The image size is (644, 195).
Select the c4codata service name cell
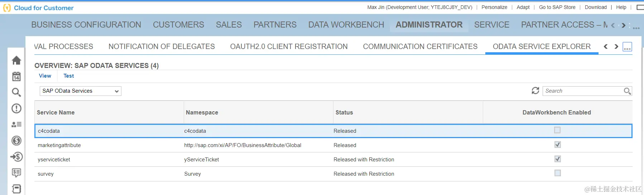[x=49, y=131]
